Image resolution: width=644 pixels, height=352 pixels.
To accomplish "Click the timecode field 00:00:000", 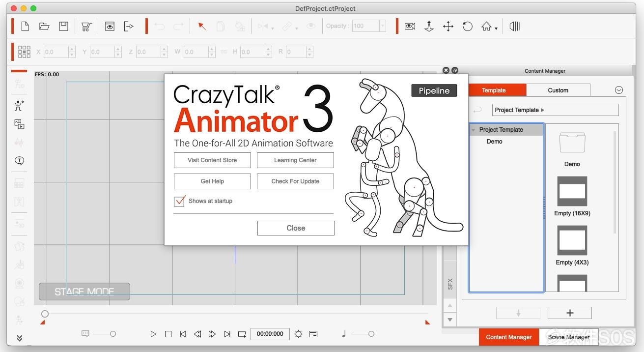I will point(270,334).
